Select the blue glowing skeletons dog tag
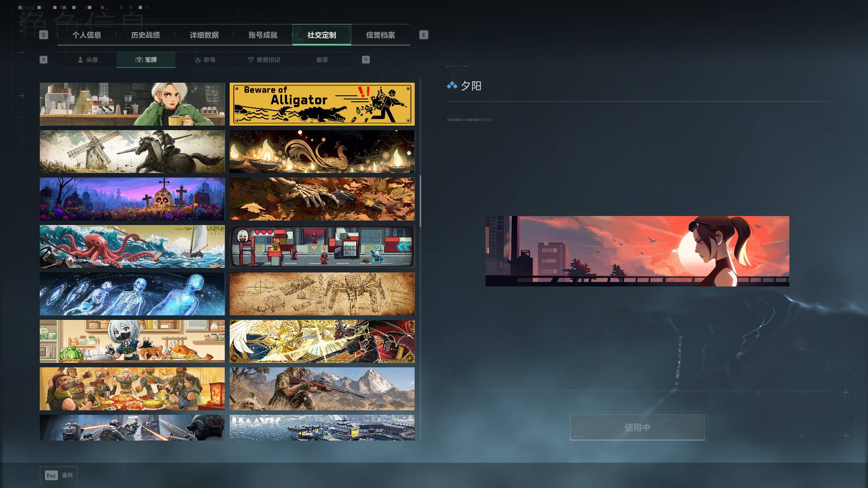Image resolution: width=868 pixels, height=488 pixels. coord(132,294)
